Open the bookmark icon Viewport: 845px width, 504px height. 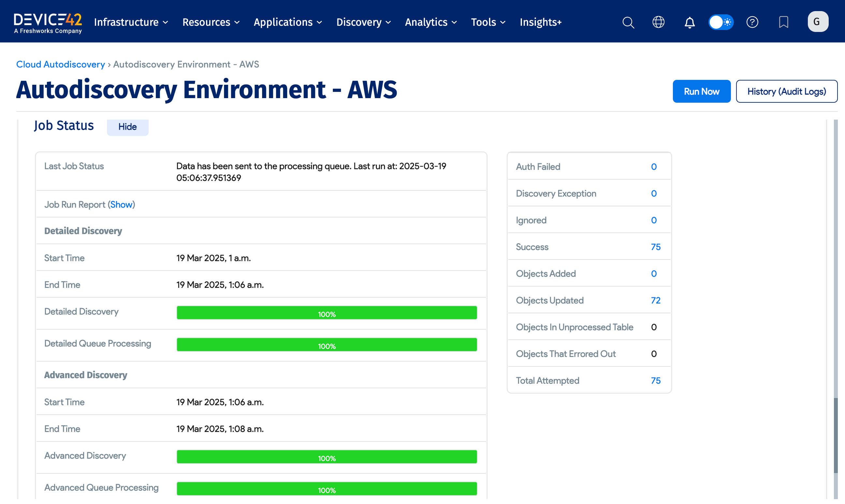pos(783,22)
